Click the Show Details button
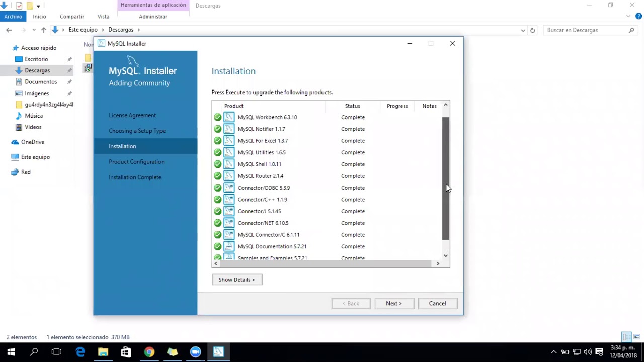The height and width of the screenshot is (362, 644). tap(237, 280)
